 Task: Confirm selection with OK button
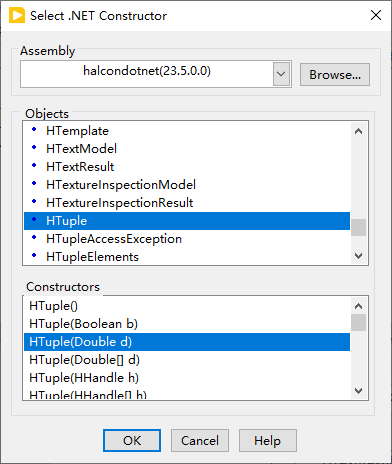click(x=132, y=441)
